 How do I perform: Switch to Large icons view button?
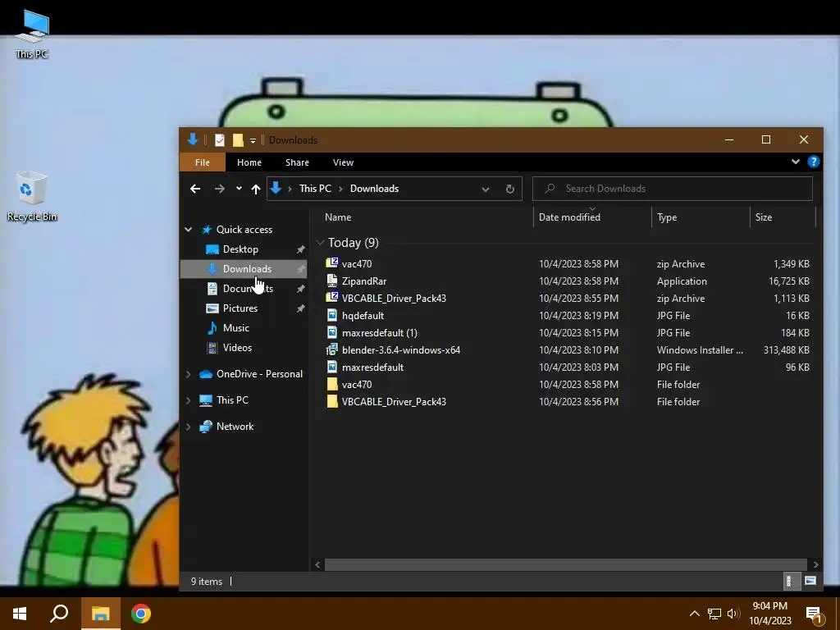[810, 581]
